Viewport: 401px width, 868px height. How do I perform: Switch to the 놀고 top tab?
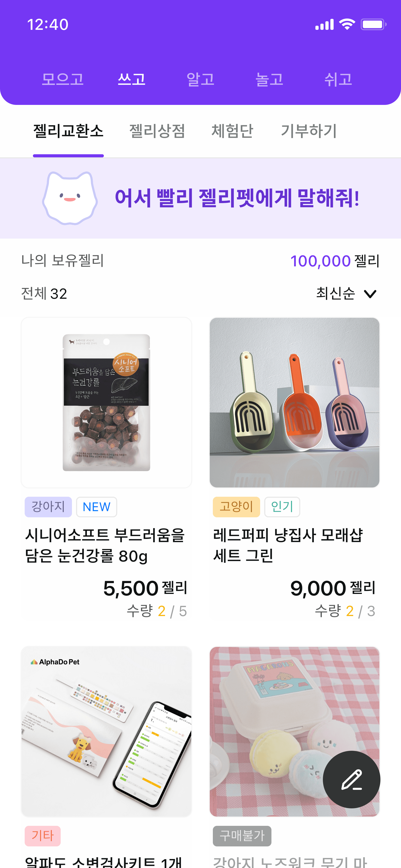[269, 79]
